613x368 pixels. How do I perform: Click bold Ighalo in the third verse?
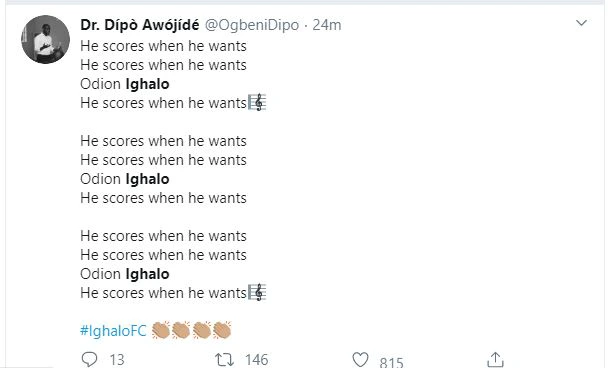pos(147,274)
